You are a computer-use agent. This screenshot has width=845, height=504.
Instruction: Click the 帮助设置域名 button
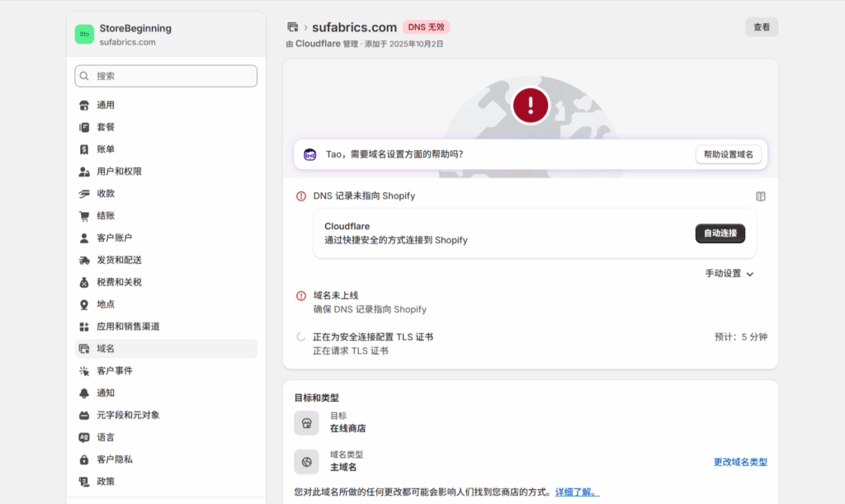(x=728, y=154)
